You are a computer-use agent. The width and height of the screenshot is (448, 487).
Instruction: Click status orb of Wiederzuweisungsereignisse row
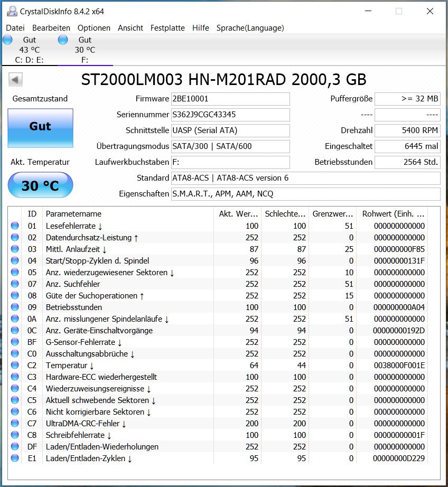(15, 388)
